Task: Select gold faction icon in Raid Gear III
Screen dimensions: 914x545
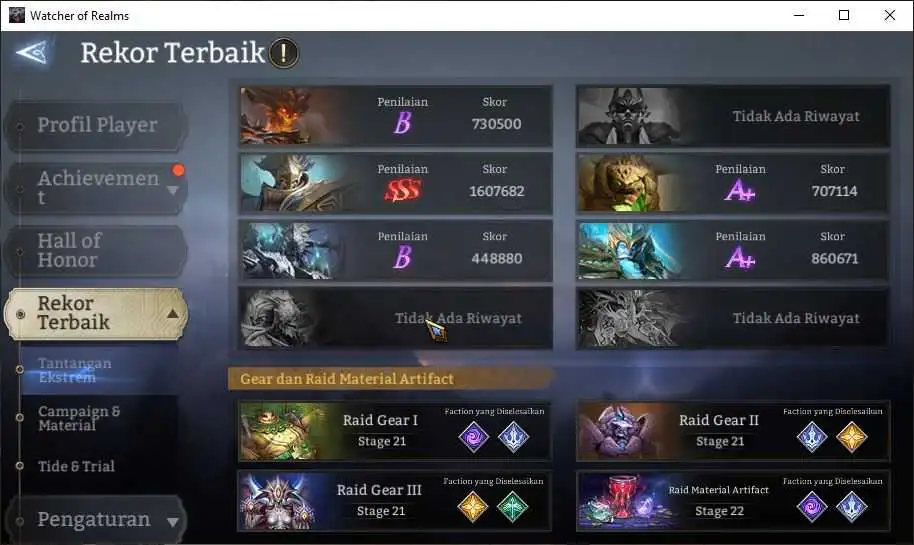Action: tap(473, 507)
